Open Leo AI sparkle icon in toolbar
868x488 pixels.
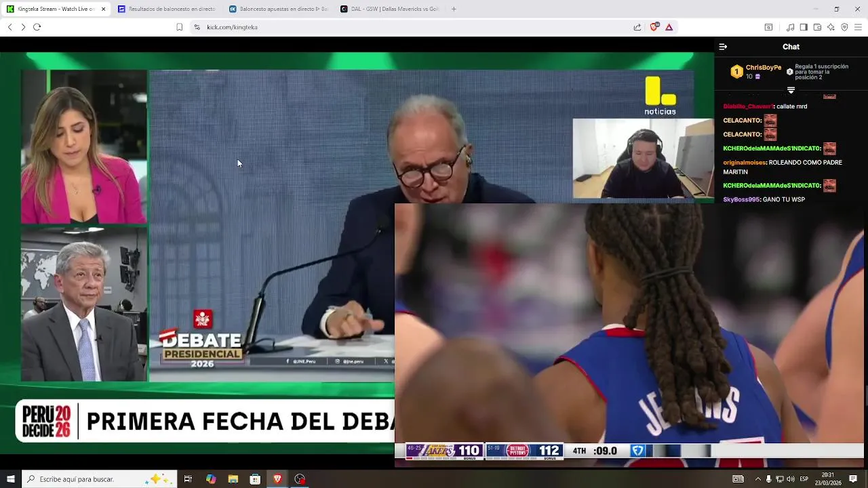(x=831, y=27)
